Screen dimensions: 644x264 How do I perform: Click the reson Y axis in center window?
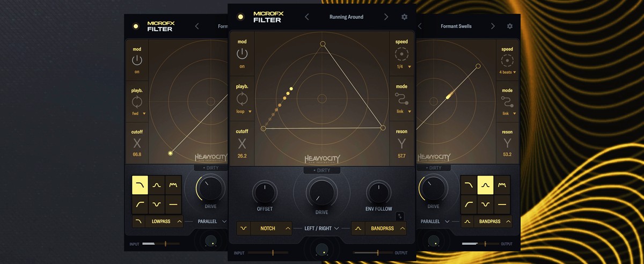pyautogui.click(x=401, y=144)
